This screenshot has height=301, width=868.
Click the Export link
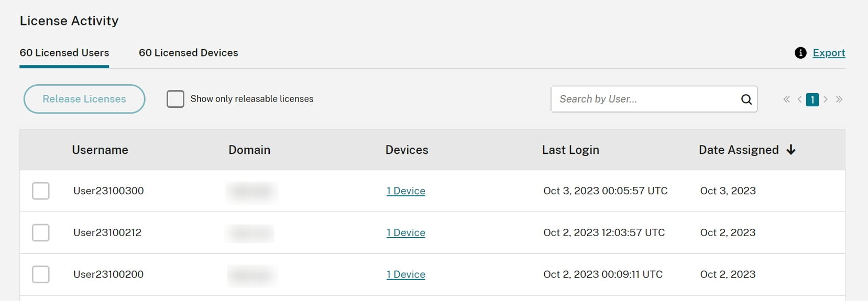point(829,53)
